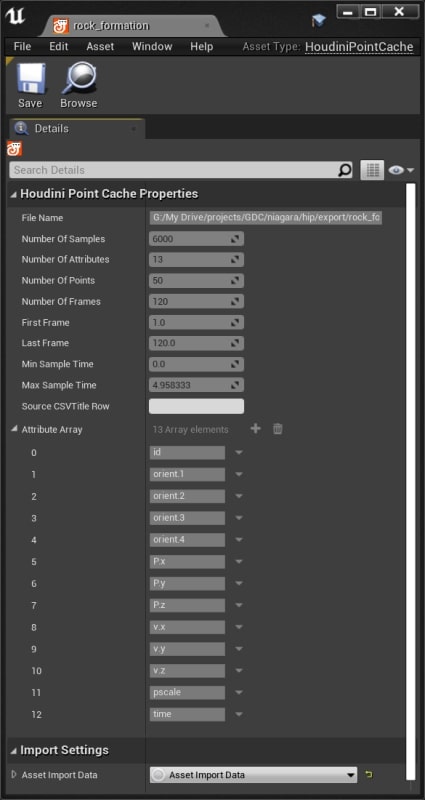Collapse Houdini Point Cache Properties header
Screen dimensions: 425x800
point(14,194)
